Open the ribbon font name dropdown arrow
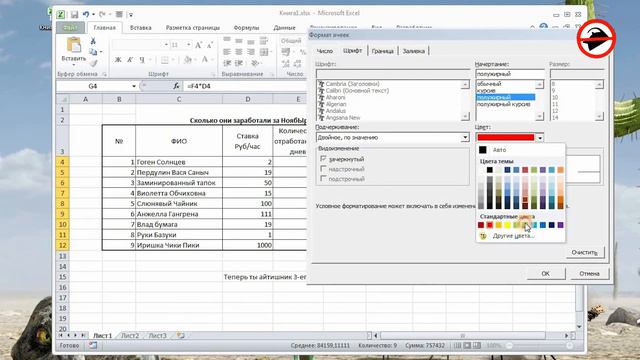Image resolution: width=640 pixels, height=360 pixels. click(166, 44)
